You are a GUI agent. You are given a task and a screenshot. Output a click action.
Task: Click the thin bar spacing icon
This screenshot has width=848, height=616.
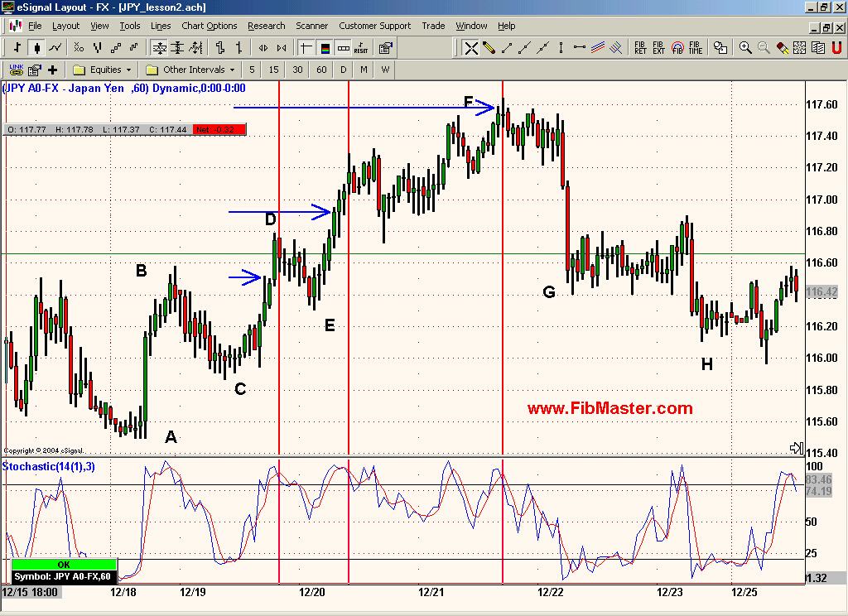pos(238,48)
